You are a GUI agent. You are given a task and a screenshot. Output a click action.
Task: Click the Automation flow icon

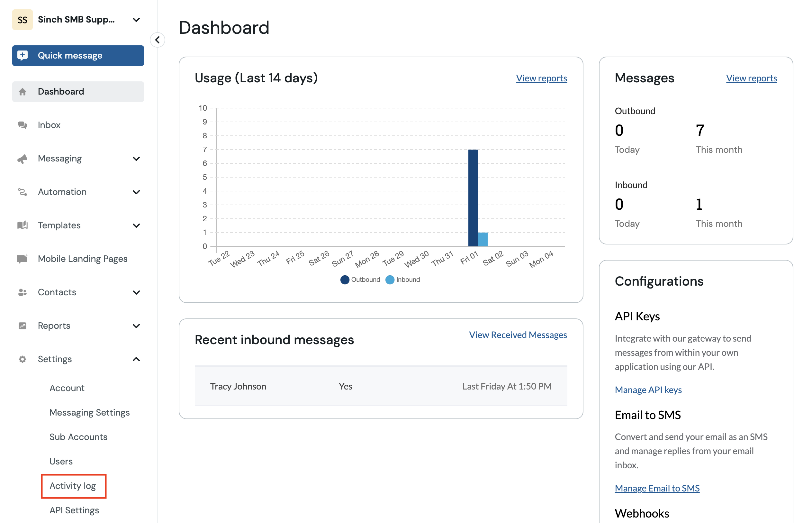23,192
